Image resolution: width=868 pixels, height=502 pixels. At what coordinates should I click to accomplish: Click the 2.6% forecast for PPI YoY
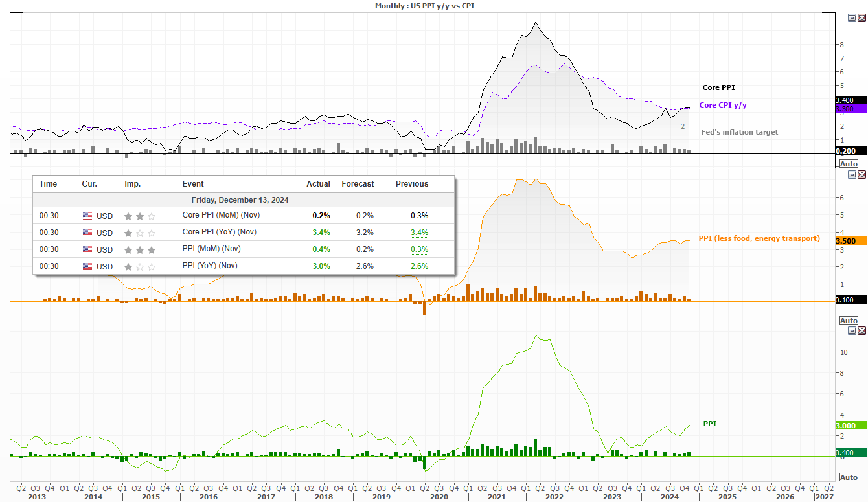pyautogui.click(x=365, y=266)
